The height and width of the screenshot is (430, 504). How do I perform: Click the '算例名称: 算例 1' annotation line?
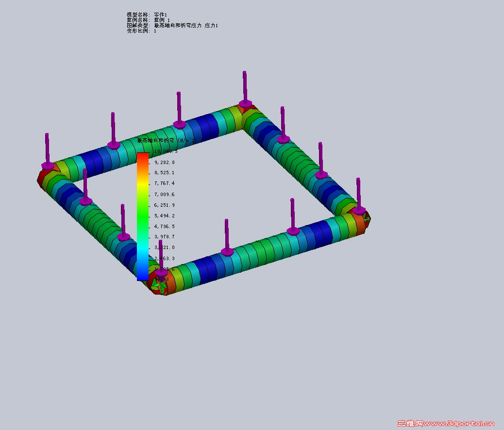pos(148,20)
